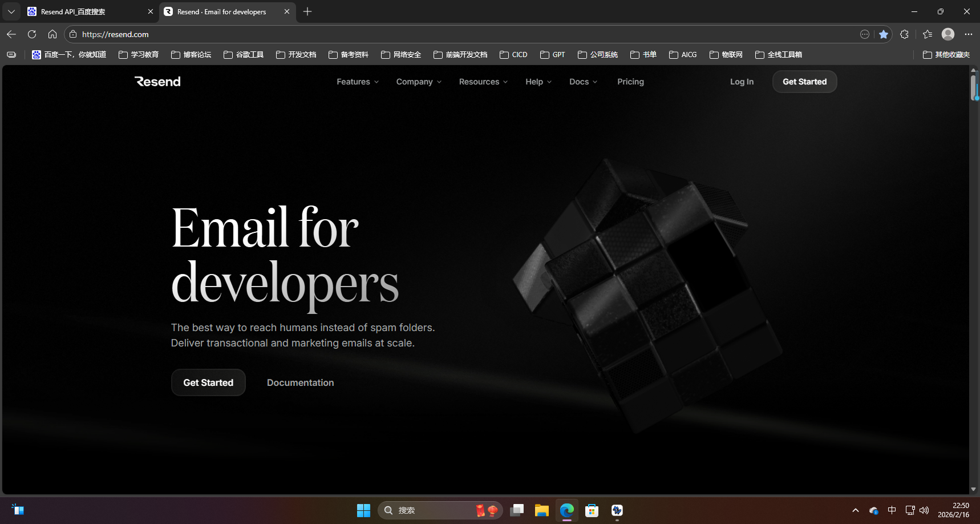980x524 pixels.
Task: Open a new tab with plus button
Action: [307, 11]
